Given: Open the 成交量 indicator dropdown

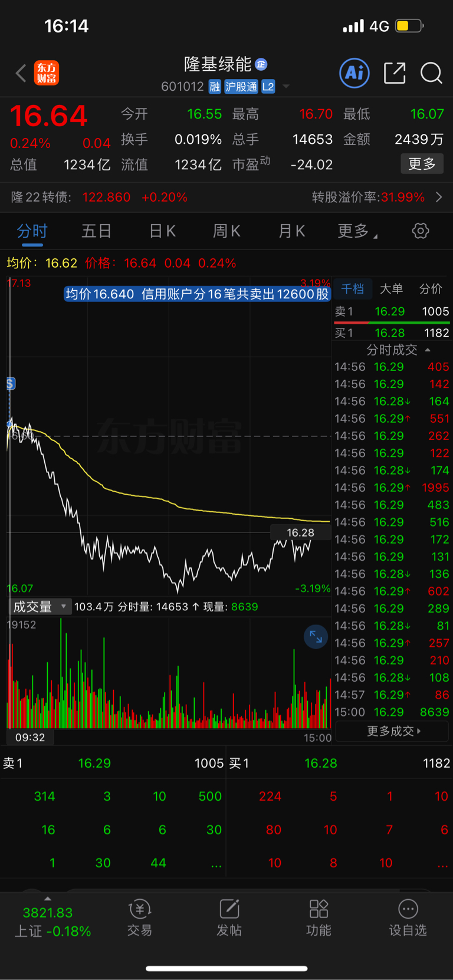Looking at the screenshot, I should pos(40,607).
